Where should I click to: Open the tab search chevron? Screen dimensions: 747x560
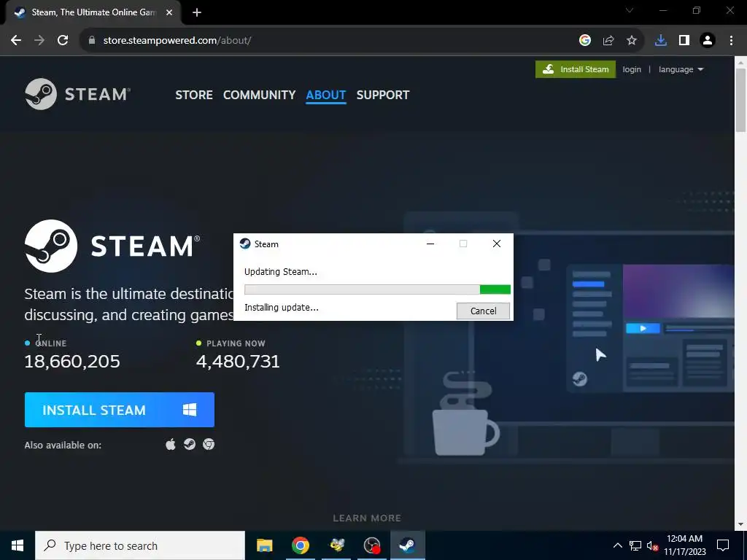(x=630, y=10)
